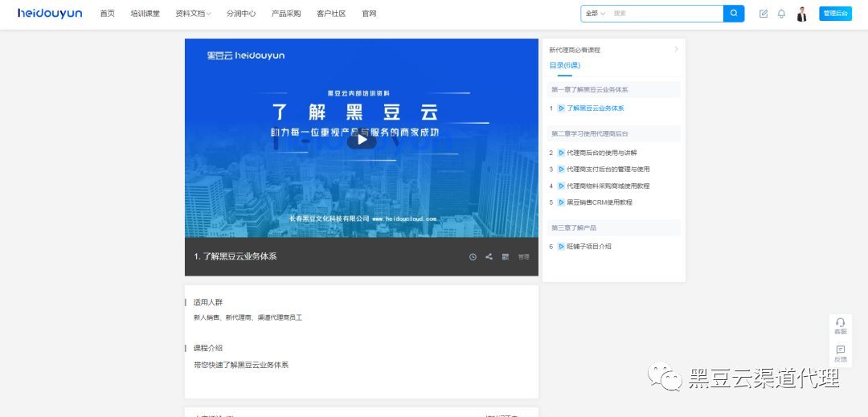Screen dimensions: 868x417
Task: Click play icon beside lesson 1 了解黑豆云业务体系
Action: (561, 108)
